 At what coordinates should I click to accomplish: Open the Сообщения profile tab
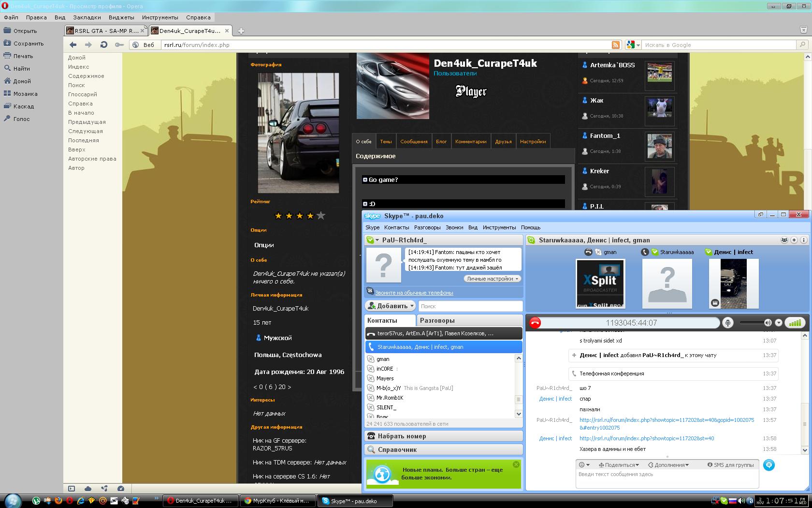pos(414,141)
